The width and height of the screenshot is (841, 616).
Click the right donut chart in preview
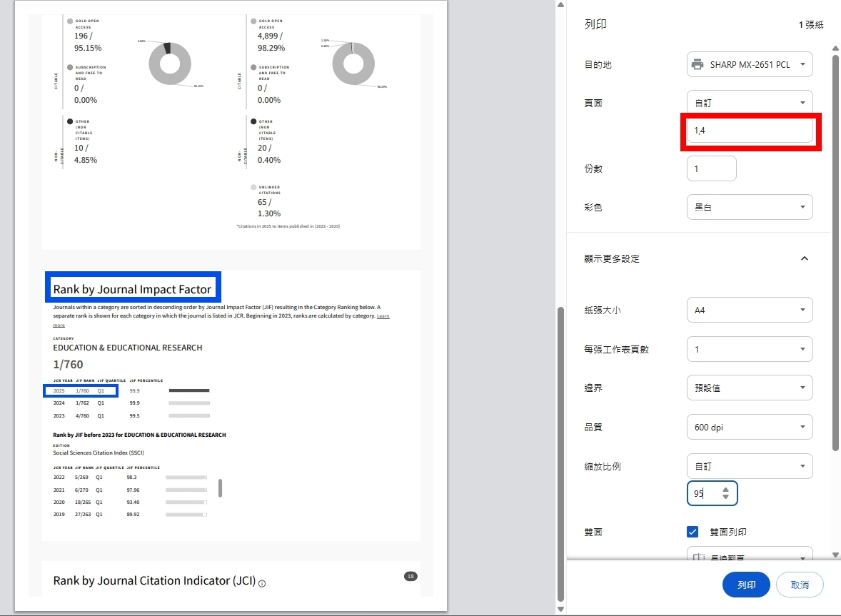[353, 64]
